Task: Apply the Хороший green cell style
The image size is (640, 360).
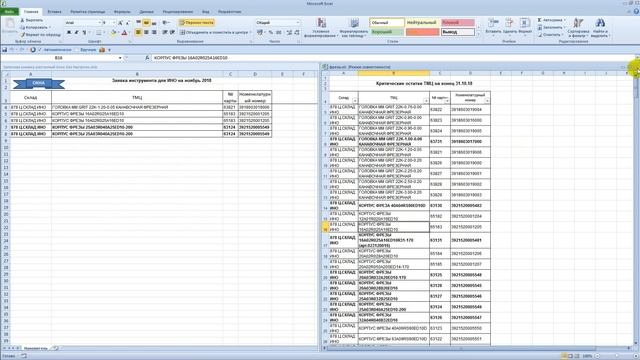Action: click(387, 32)
